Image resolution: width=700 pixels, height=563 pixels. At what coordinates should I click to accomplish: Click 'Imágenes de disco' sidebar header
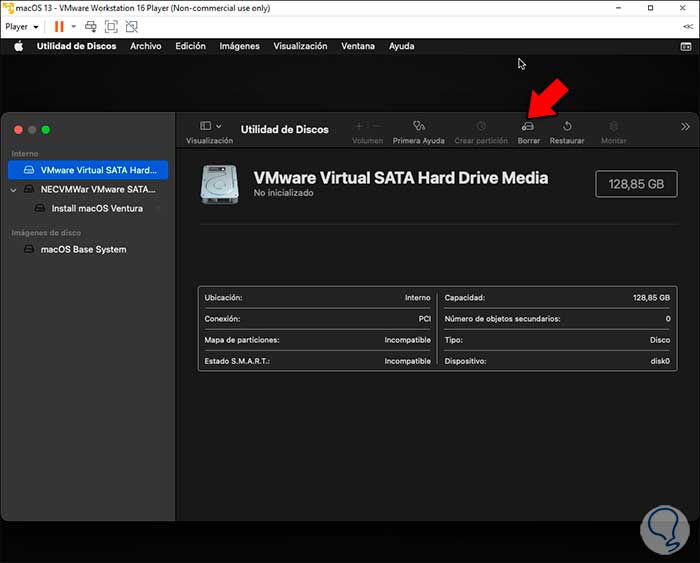click(x=46, y=233)
